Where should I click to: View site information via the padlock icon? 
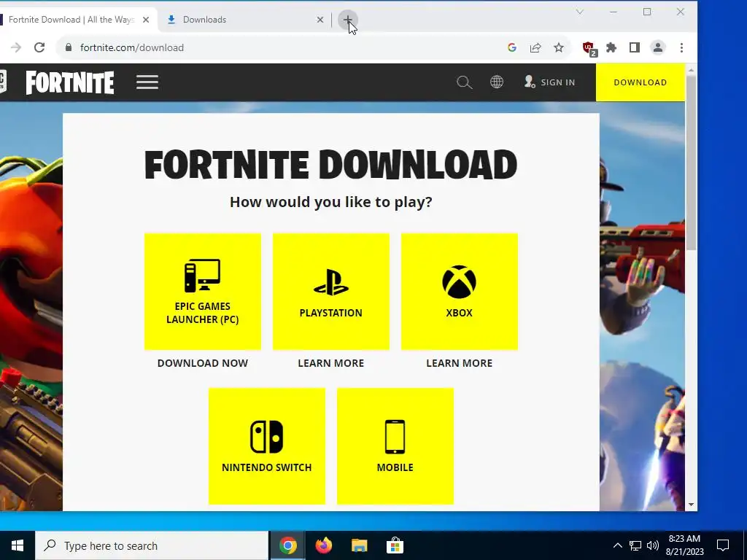point(69,47)
